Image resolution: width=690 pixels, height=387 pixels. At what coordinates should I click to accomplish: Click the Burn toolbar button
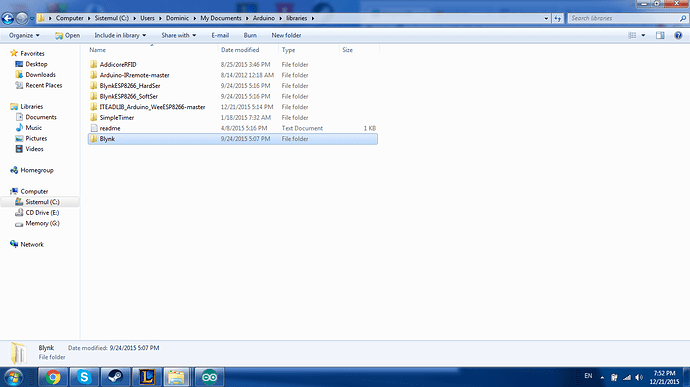(x=250, y=35)
